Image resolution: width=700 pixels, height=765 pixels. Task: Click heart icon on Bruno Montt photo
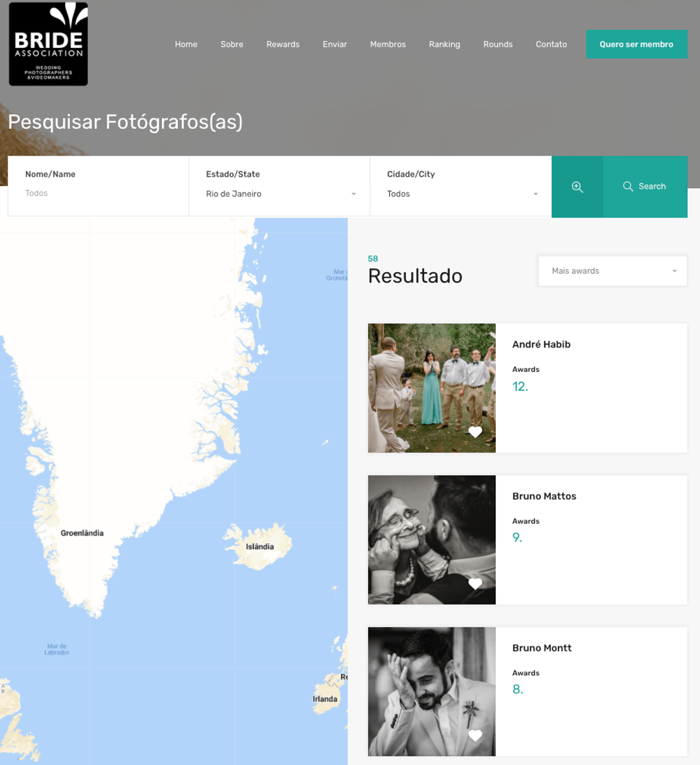coord(475,736)
